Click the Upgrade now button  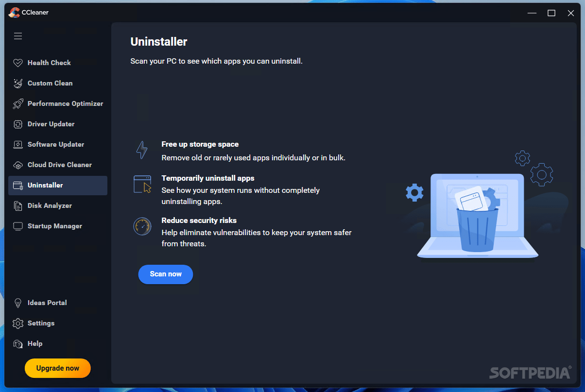[57, 368]
